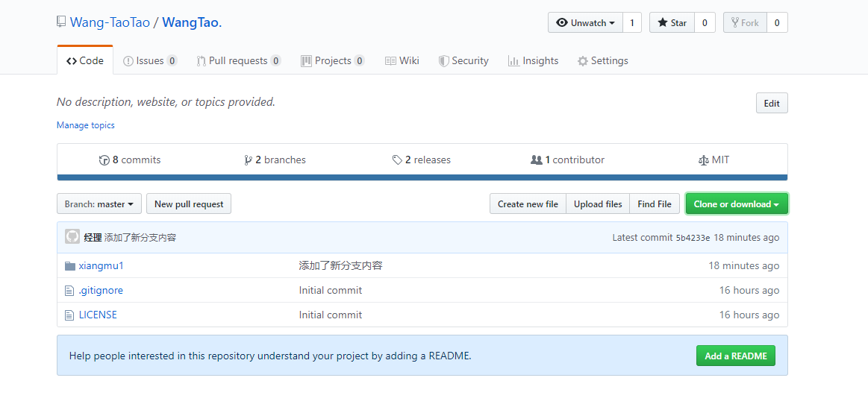868x410 pixels.
Task: Open the xiangmu1 folder
Action: click(102, 266)
